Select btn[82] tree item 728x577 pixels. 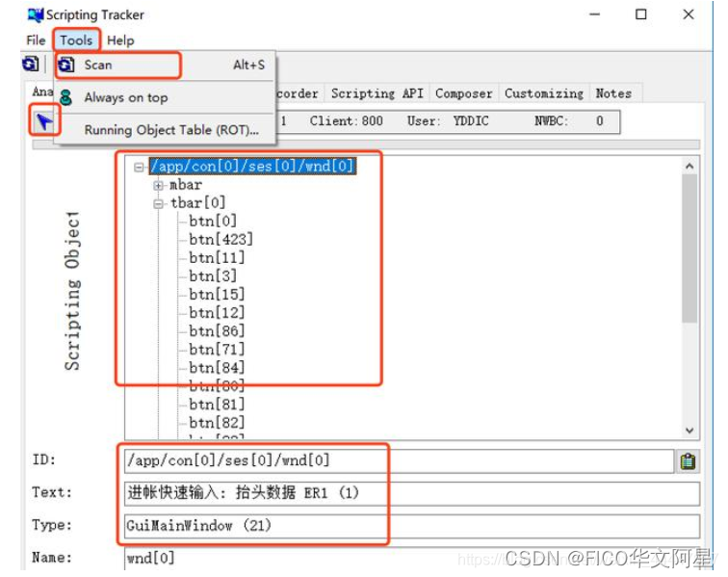217,423
